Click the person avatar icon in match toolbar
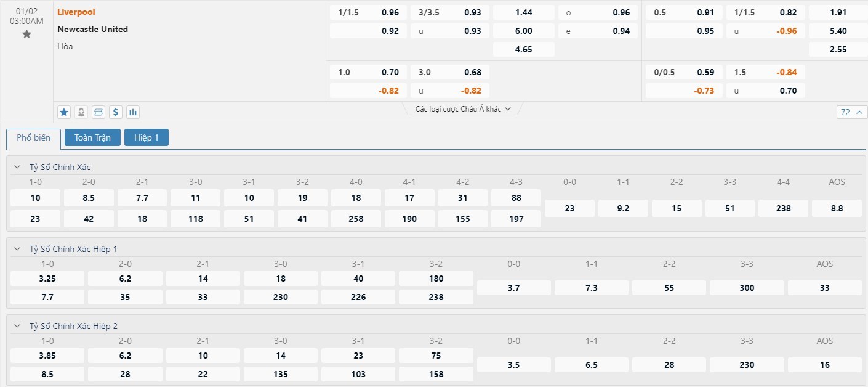The image size is (868, 387). click(x=81, y=112)
